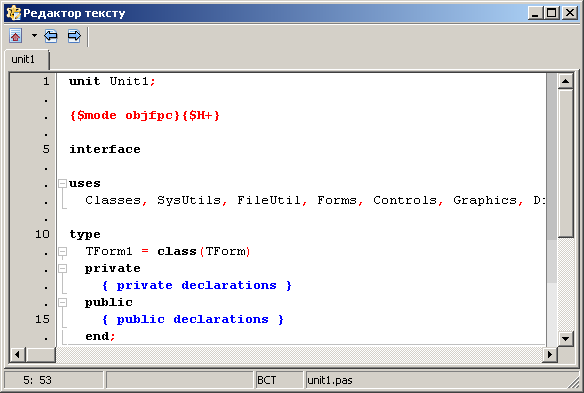The image size is (584, 393).
Task: Click the 'interface' keyword
Action: (105, 149)
